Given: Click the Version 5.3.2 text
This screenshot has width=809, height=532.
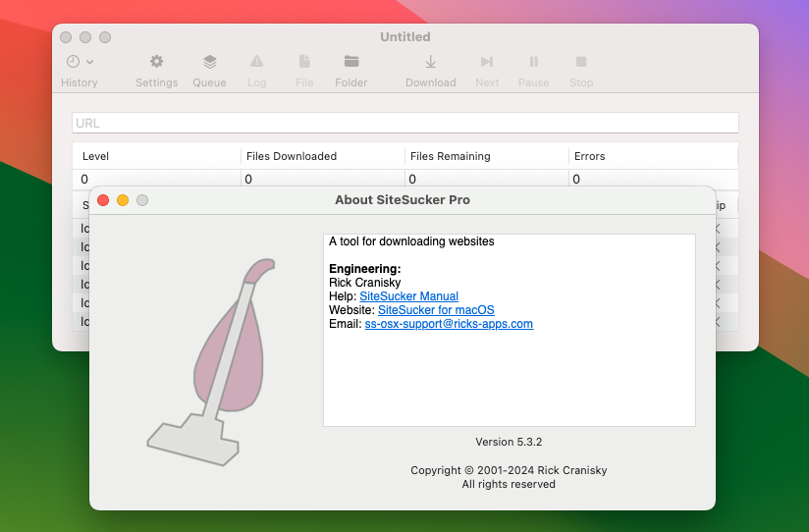Looking at the screenshot, I should (x=509, y=442).
